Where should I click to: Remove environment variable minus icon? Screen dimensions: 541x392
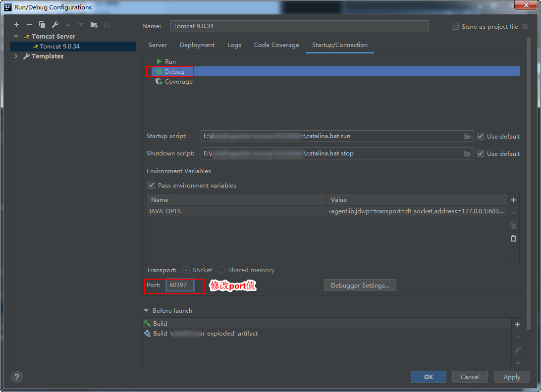point(513,213)
